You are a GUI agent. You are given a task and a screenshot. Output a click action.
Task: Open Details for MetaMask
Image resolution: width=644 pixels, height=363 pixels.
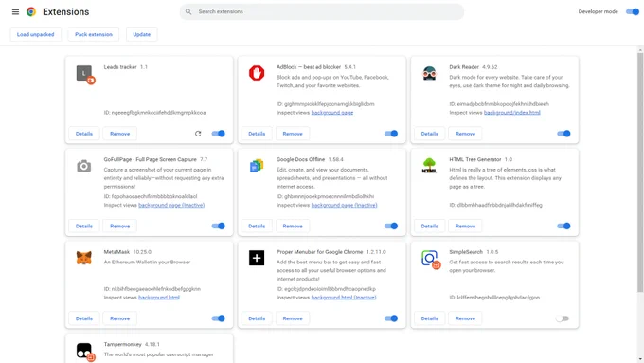(x=84, y=318)
